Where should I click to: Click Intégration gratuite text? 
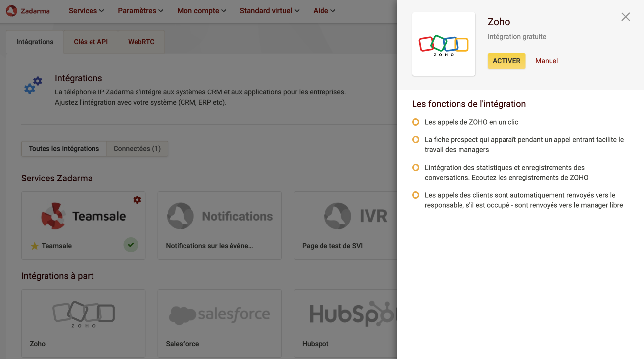pyautogui.click(x=517, y=37)
